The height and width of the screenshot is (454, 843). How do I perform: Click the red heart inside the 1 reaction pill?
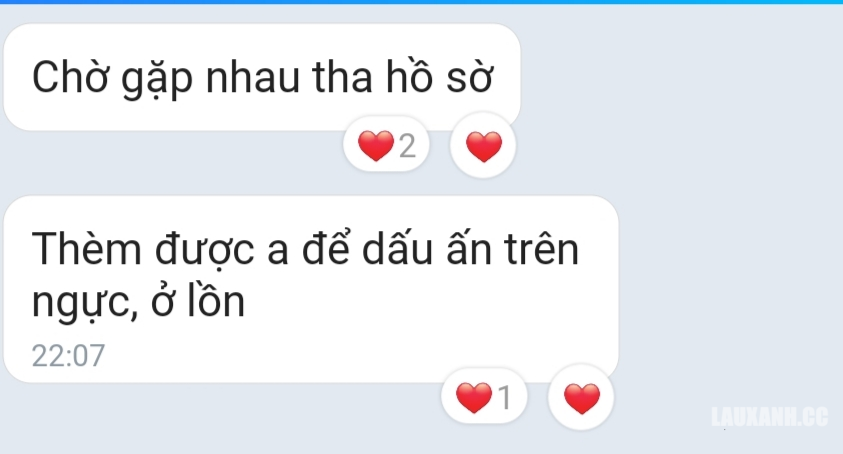[474, 398]
